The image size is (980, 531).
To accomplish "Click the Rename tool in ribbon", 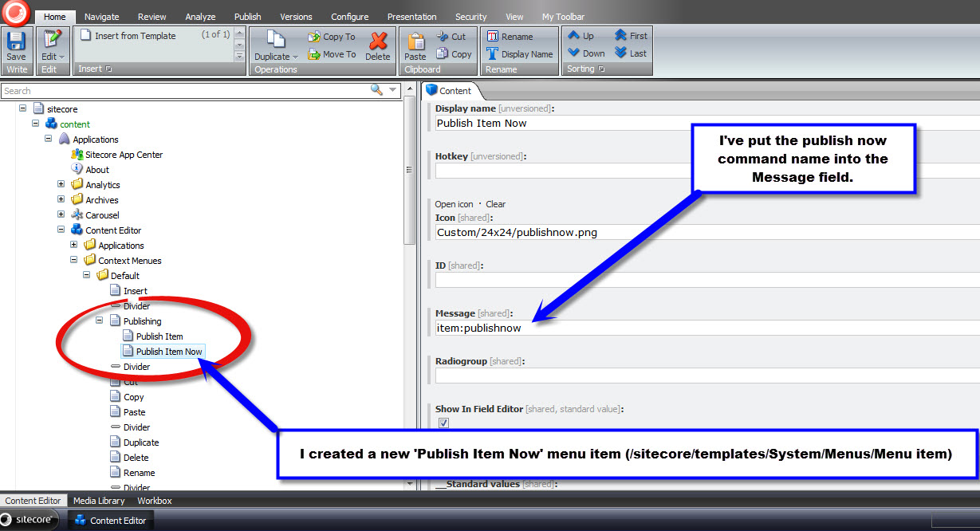I will click(510, 37).
